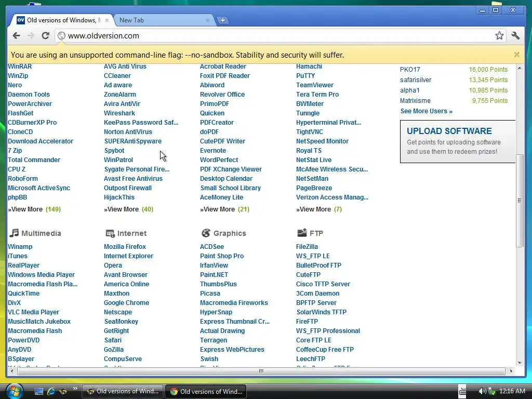
Task: Open the WinRAR link
Action: pyautogui.click(x=20, y=66)
